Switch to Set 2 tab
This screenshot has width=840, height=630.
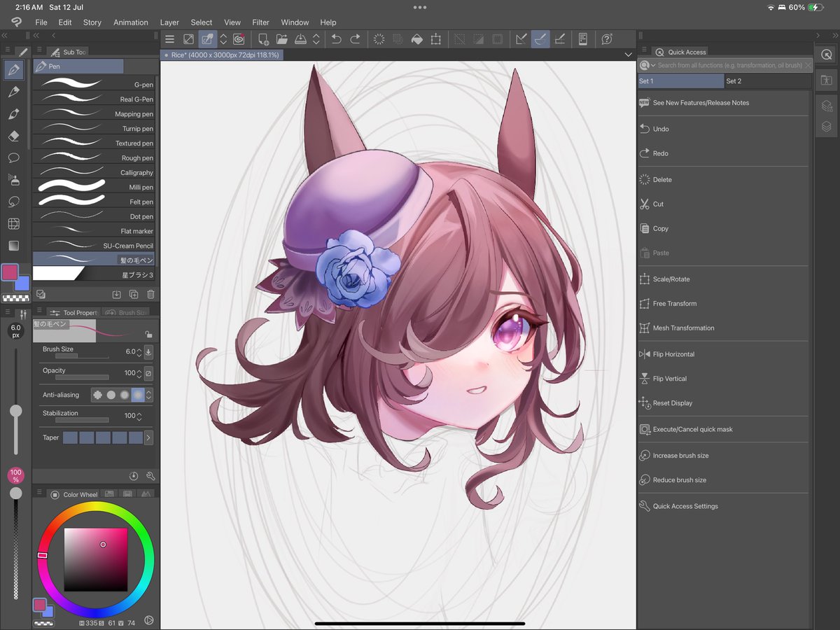pyautogui.click(x=767, y=81)
